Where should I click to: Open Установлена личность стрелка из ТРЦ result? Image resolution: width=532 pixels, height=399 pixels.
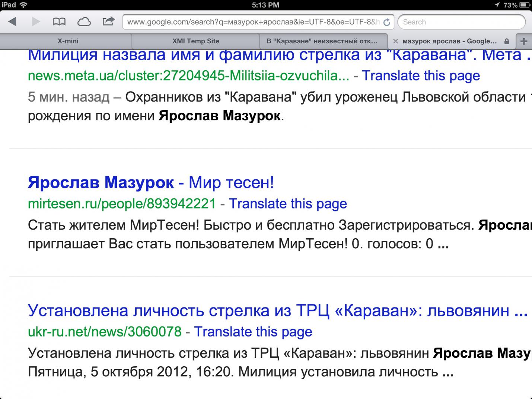(x=268, y=310)
